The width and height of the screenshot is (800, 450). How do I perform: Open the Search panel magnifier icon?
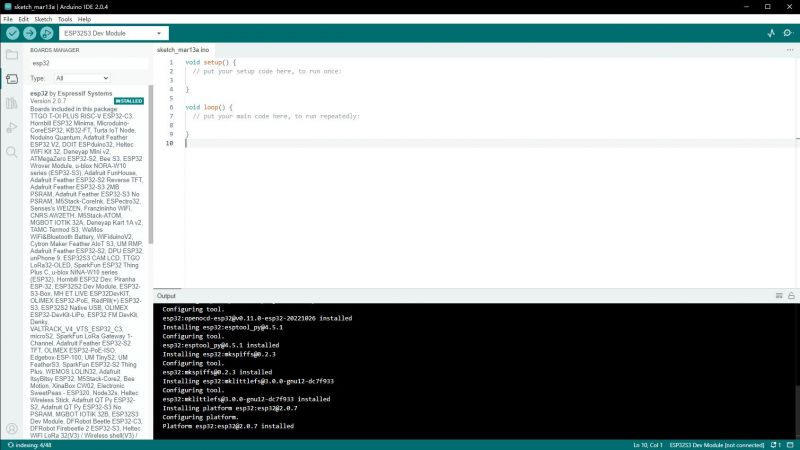(12, 152)
